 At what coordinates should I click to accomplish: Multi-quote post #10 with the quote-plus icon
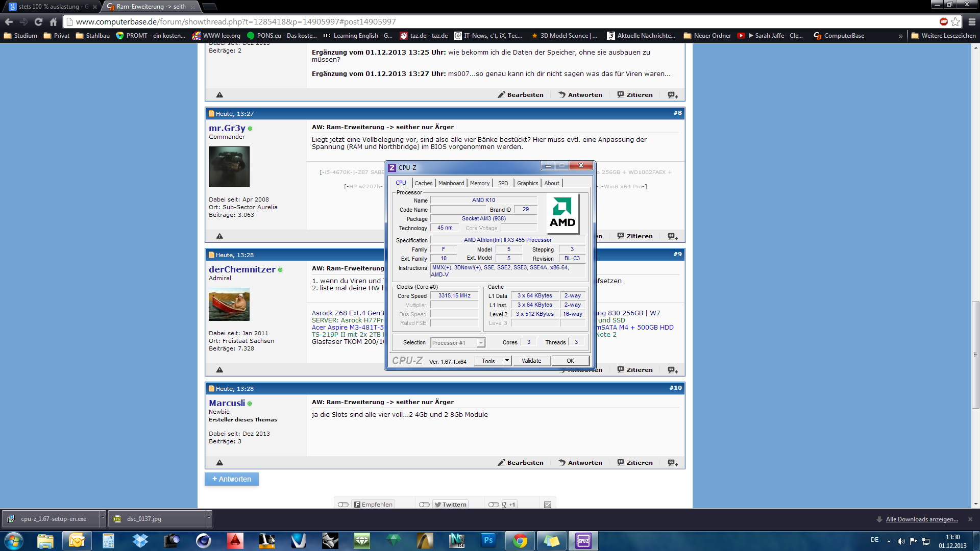673,463
